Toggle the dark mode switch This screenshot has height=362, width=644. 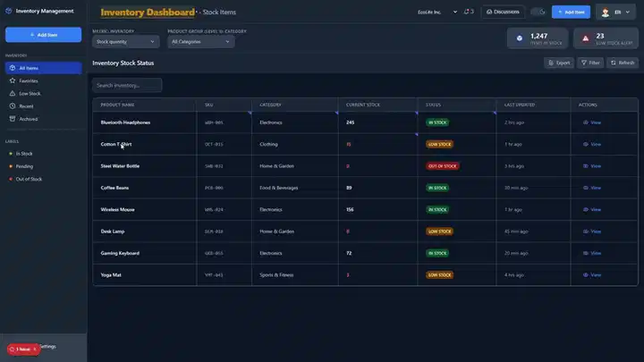point(538,12)
